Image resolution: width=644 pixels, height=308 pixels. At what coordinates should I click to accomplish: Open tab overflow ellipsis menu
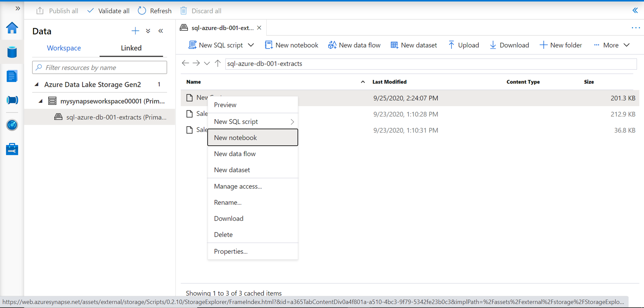point(636,28)
